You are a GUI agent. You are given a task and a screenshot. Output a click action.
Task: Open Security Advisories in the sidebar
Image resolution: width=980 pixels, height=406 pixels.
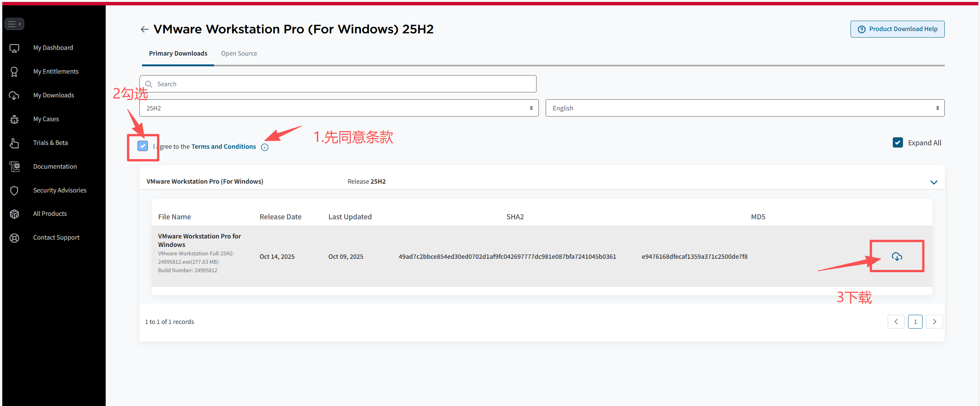coord(60,190)
